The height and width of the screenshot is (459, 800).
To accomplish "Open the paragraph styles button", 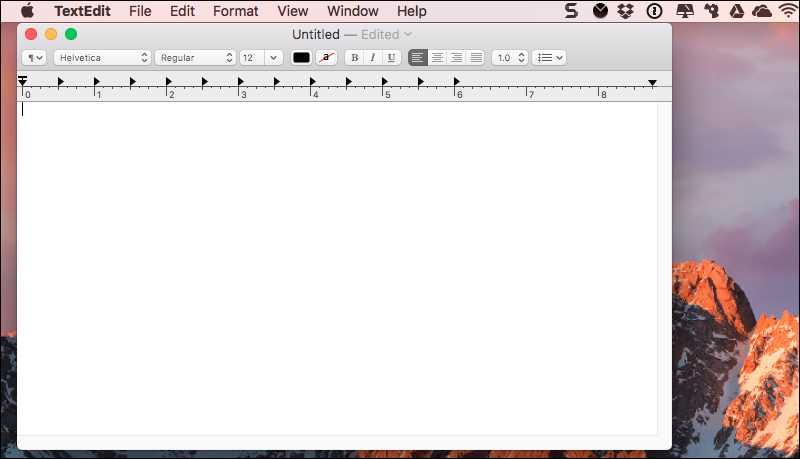I will point(35,58).
